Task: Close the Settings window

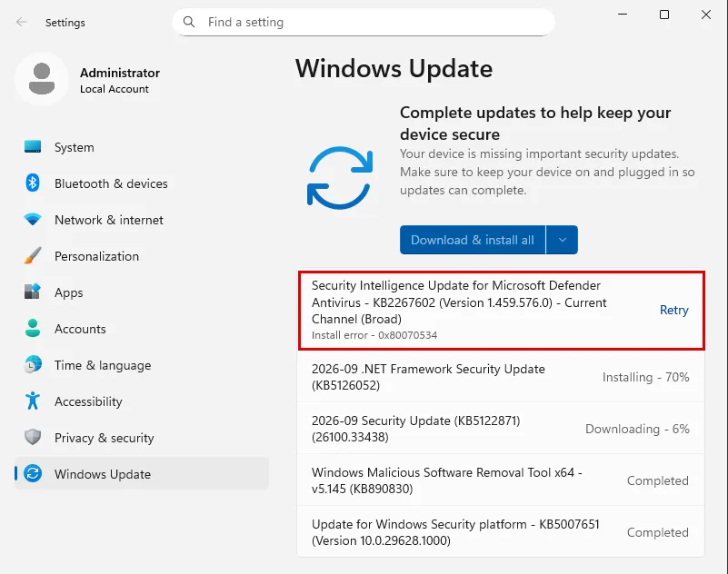Action: point(706,15)
